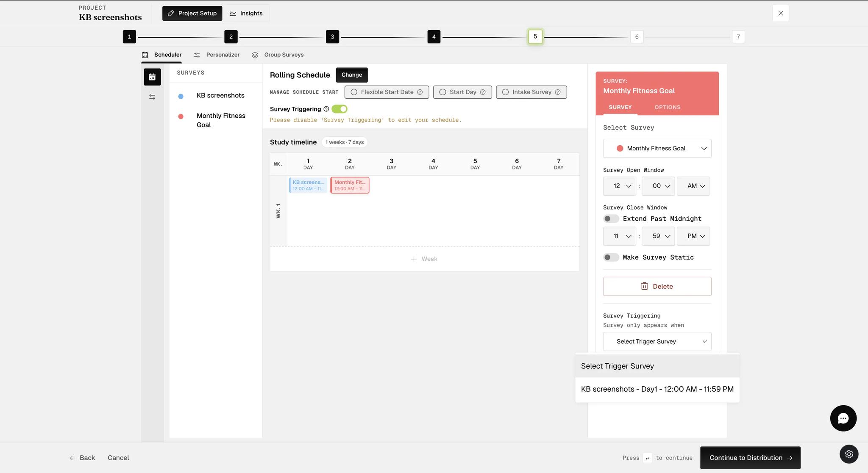Viewport: 868px width, 473px height.
Task: Switch to the Group Surveys tab
Action: pos(278,55)
